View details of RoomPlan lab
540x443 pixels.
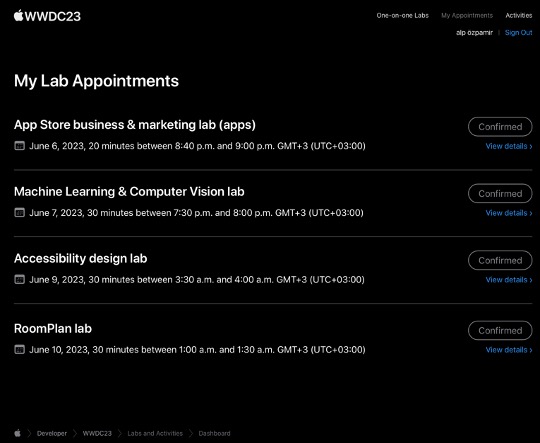[509, 350]
